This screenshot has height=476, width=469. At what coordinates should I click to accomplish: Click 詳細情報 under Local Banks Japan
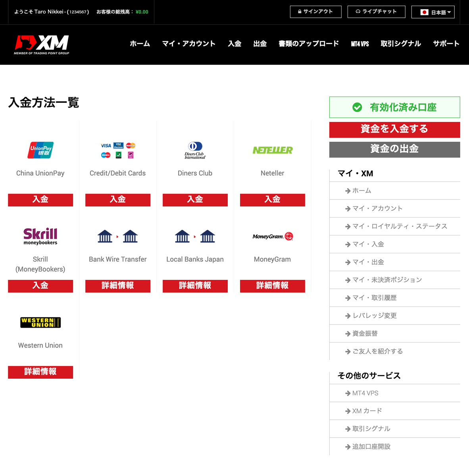195,286
